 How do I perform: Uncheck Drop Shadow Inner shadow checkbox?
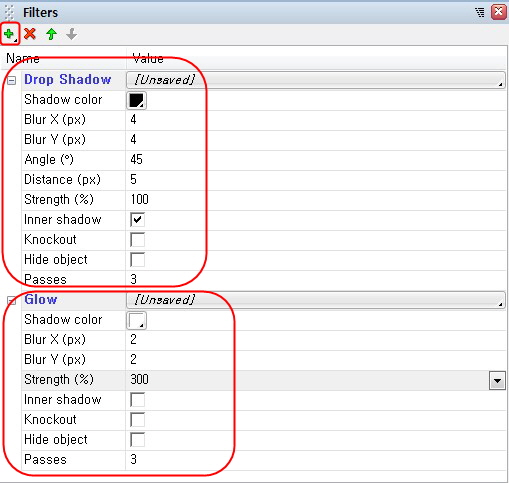point(137,220)
